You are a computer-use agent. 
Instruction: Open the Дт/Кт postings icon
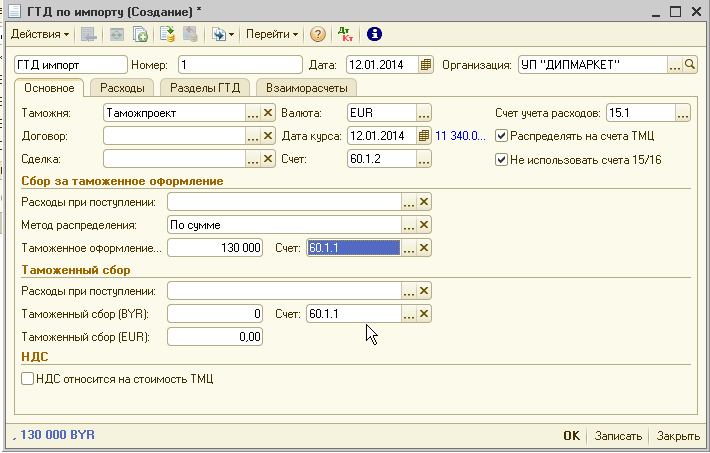347,34
